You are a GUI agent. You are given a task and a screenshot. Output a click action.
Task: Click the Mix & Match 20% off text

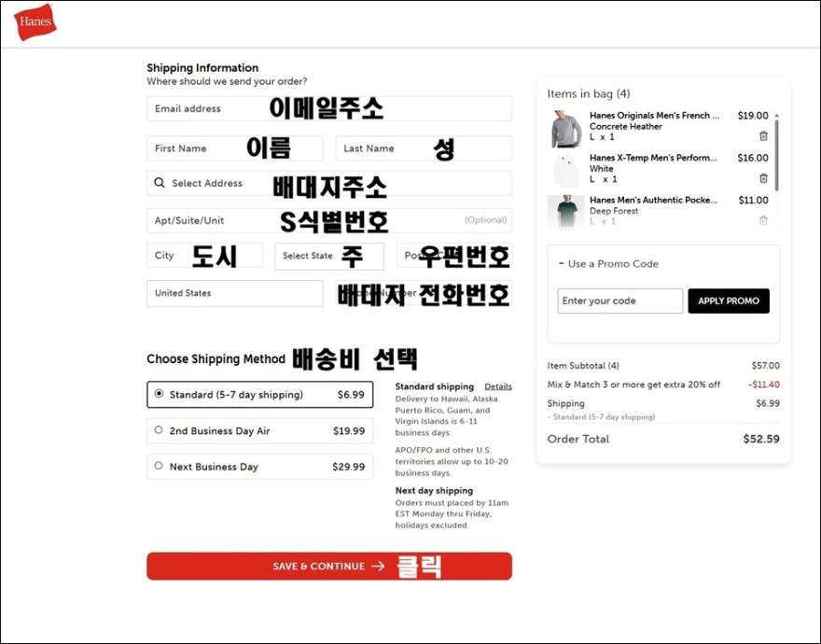pos(633,385)
